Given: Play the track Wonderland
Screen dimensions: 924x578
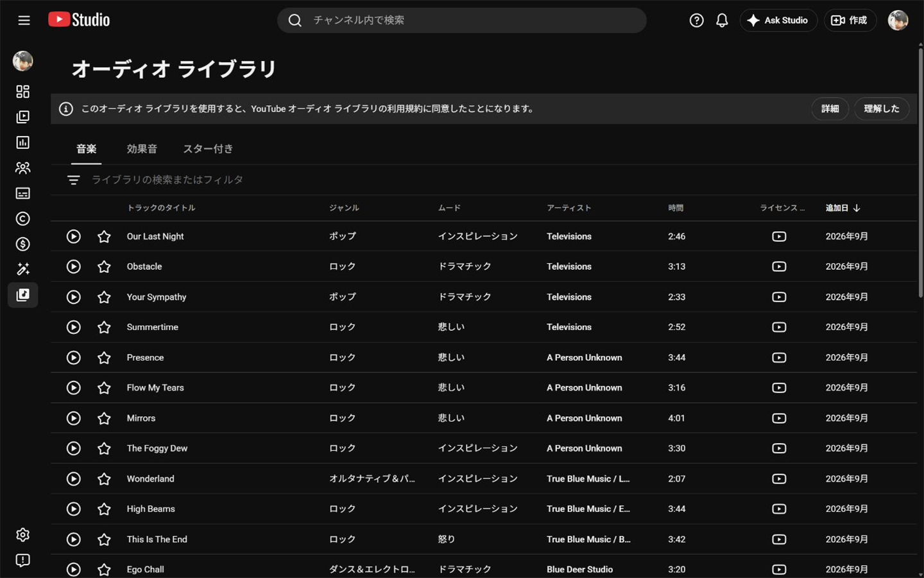Looking at the screenshot, I should click(x=74, y=478).
